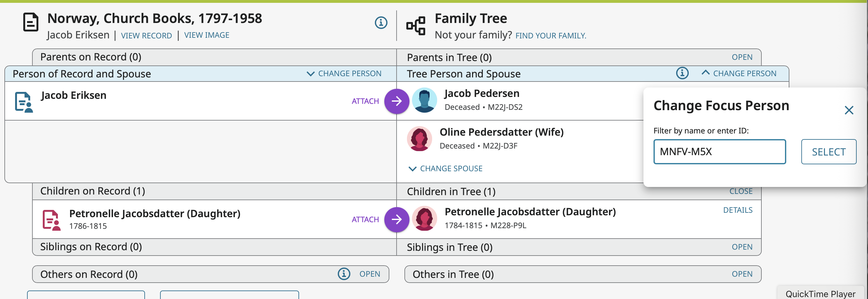
Task: Click Oline Pedersdatter's female avatar icon
Action: pos(419,139)
